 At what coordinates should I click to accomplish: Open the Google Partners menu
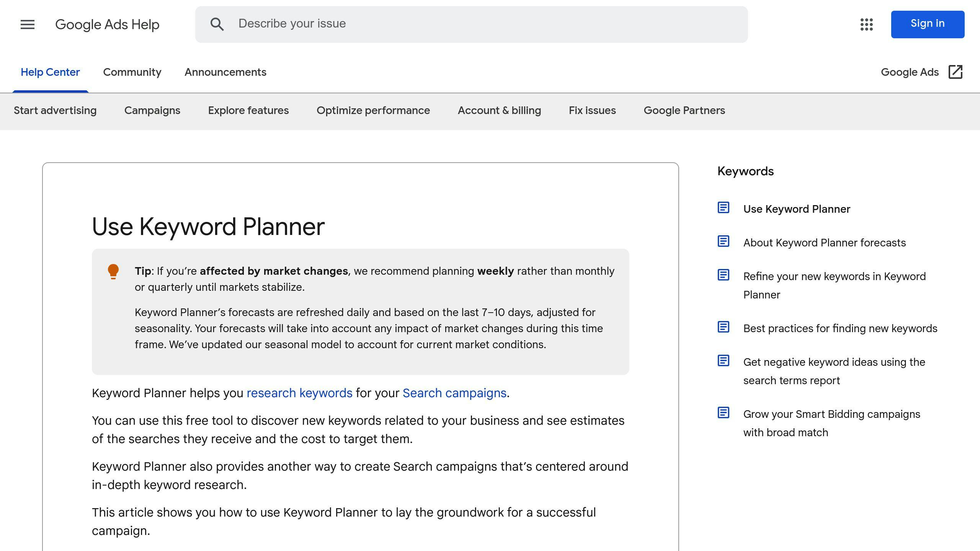[x=684, y=111]
